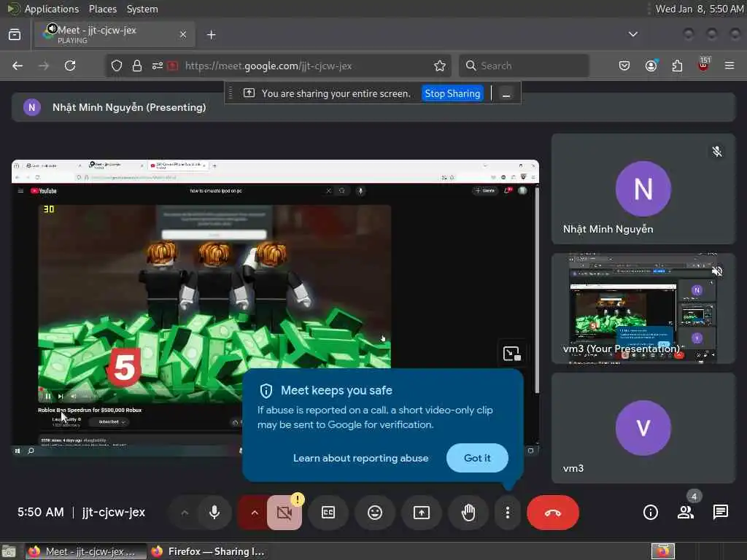
Task: Click the show desktop icon in taskbar
Action: [9, 551]
